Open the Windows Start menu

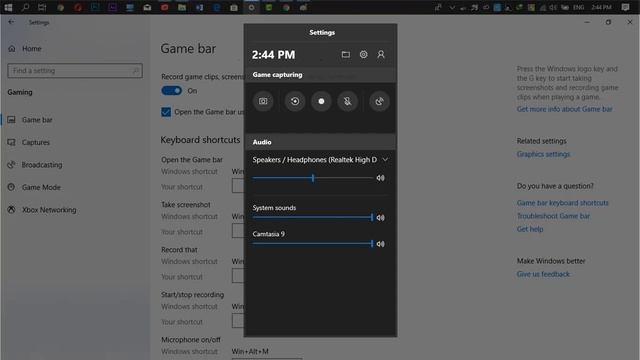pyautogui.click(x=8, y=7)
